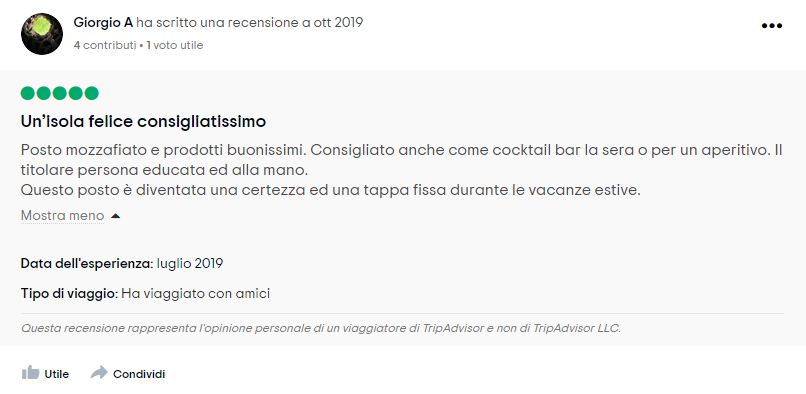Click the 4 contributi count
This screenshot has height=394, width=806.
(x=105, y=45)
